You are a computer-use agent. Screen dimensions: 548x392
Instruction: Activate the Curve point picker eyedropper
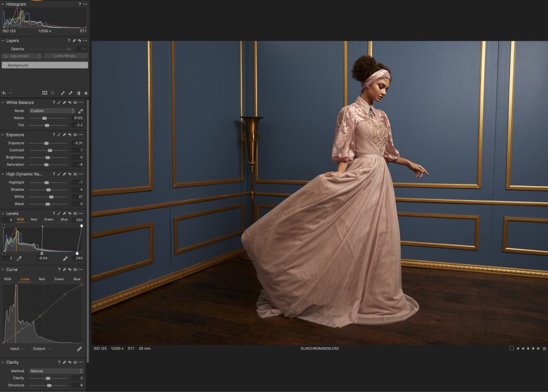pyautogui.click(x=79, y=349)
